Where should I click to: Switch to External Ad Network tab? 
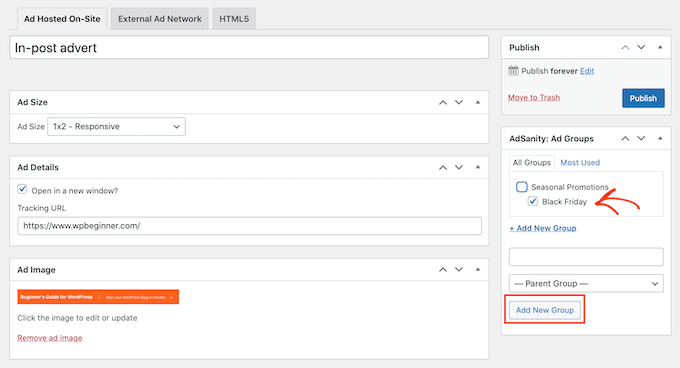160,19
